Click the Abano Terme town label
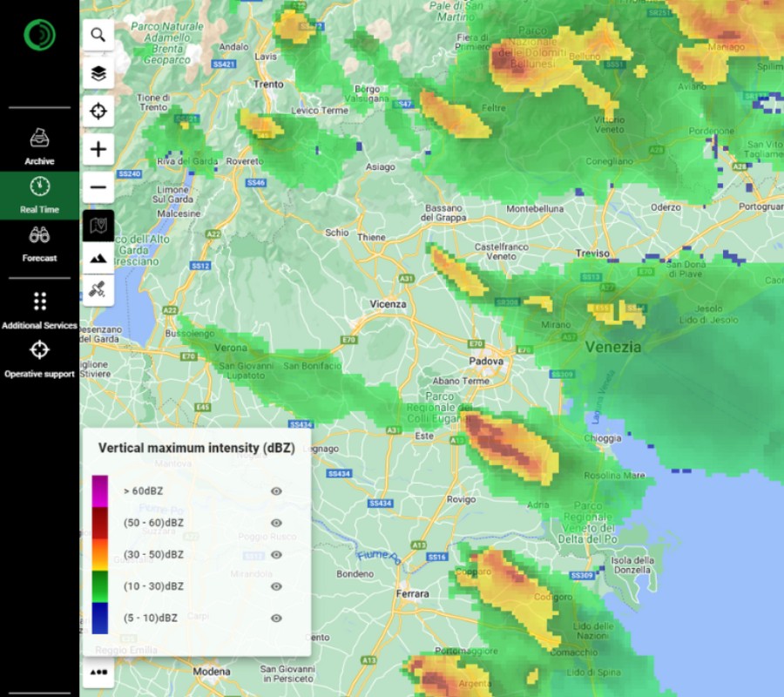Screen dimensions: 784x697 (x=461, y=381)
